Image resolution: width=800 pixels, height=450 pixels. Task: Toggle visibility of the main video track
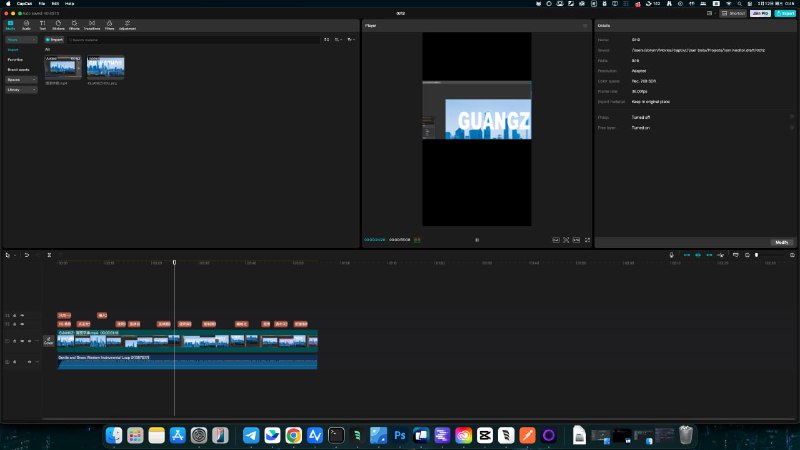23,341
